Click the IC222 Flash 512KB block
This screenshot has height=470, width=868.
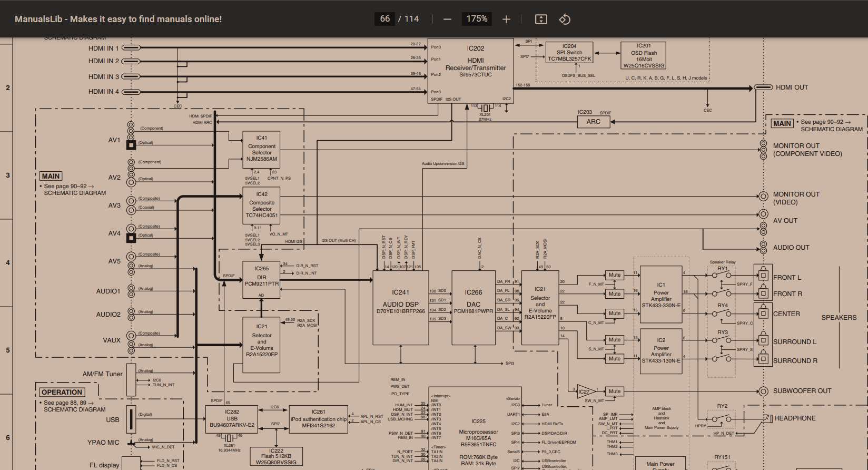[276, 456]
